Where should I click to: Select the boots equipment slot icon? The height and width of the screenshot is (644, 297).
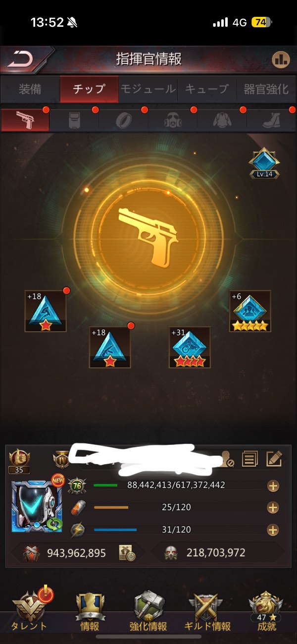271,120
